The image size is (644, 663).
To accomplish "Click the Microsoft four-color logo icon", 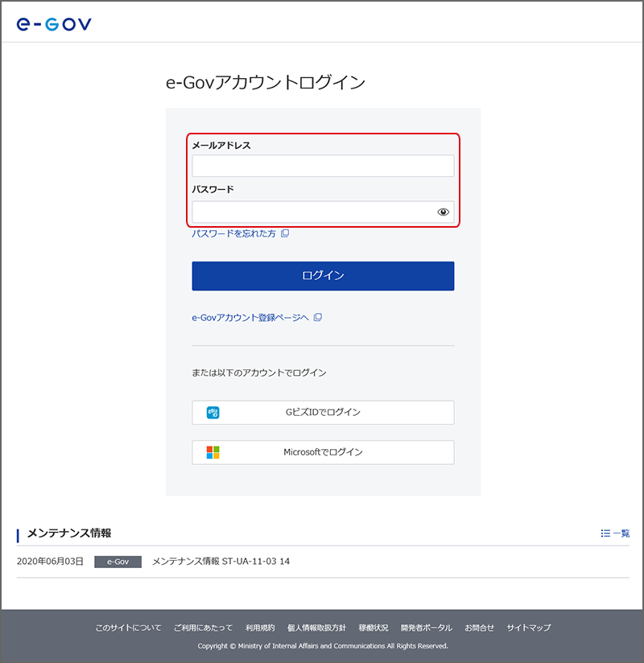I will 213,452.
